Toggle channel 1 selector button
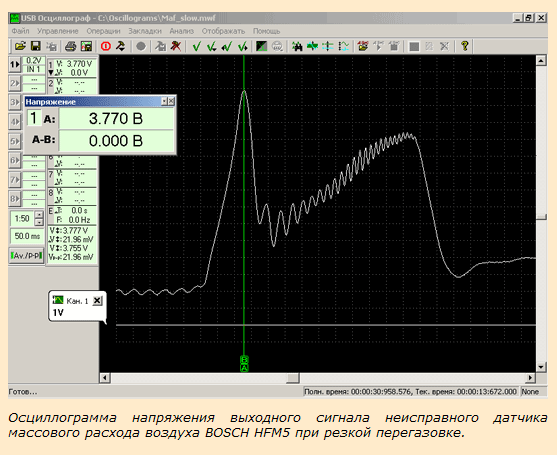The width and height of the screenshot is (557, 455). [15, 65]
